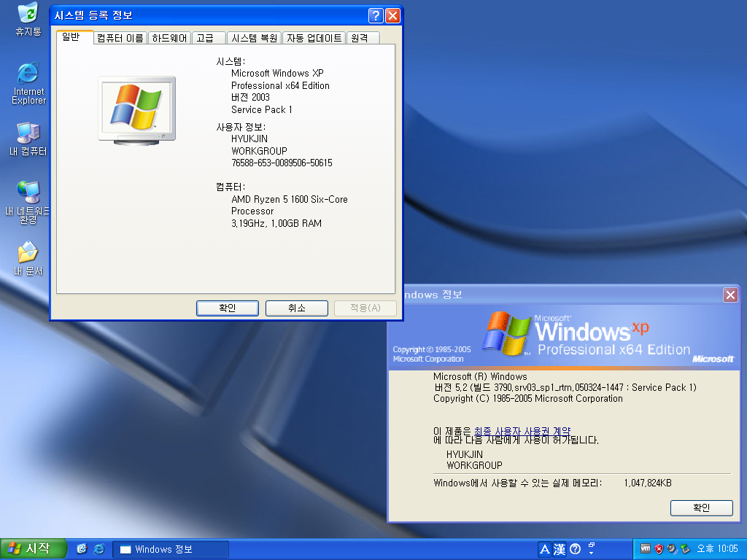Switch to the 원격 tab

pos(363,38)
